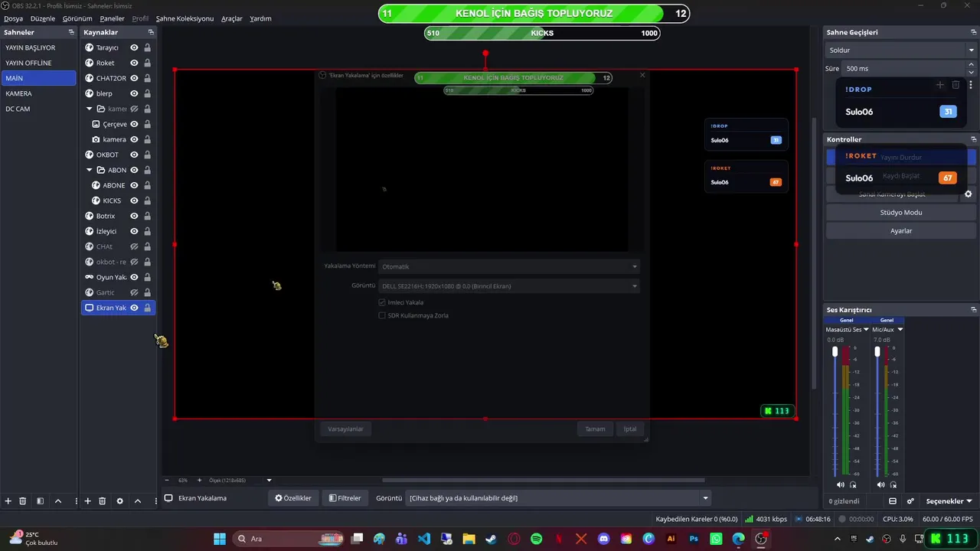Image resolution: width=980 pixels, height=551 pixels.
Task: Open Seçenekler dropdown in audio mixer
Action: [x=949, y=501]
